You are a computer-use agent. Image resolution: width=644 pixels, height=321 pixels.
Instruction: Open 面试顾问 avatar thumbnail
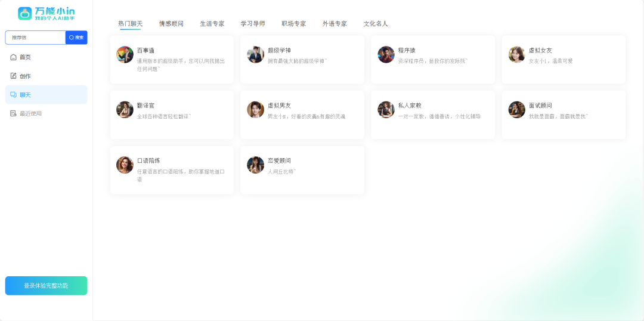pos(516,109)
